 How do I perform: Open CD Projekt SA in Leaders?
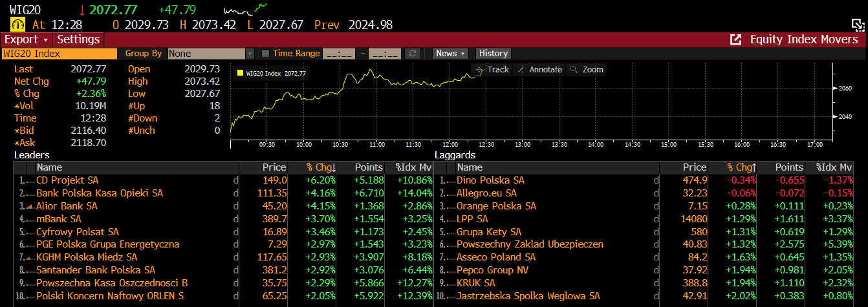click(67, 180)
